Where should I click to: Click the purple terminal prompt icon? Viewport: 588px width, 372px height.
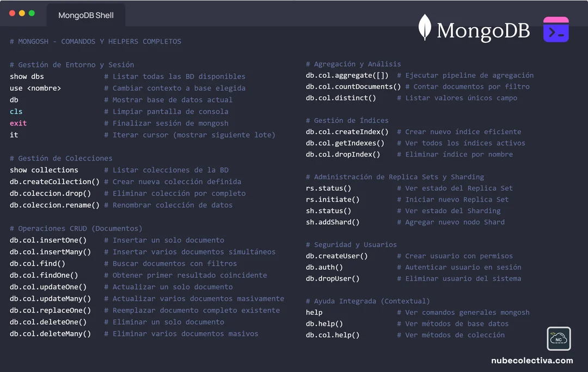pyautogui.click(x=556, y=29)
